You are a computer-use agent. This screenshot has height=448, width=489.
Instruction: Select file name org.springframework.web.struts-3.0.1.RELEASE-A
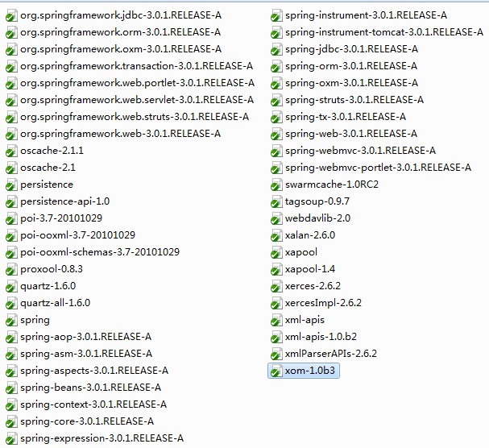[135, 117]
